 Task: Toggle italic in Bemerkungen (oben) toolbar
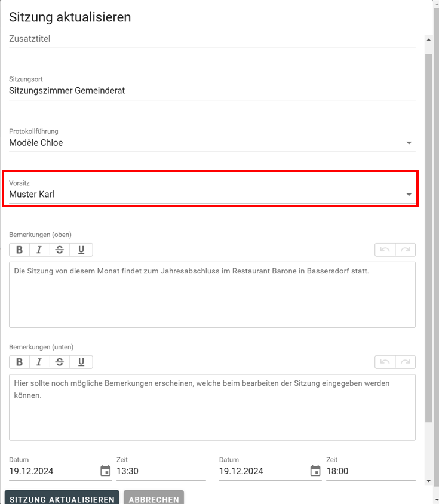click(x=39, y=250)
